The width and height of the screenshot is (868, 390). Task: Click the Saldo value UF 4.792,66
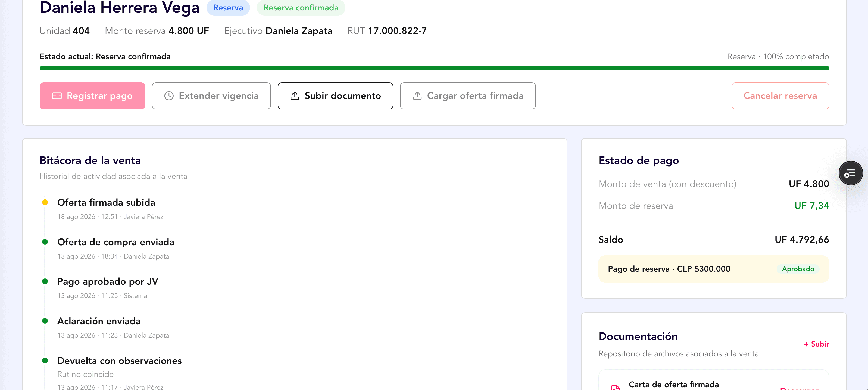pyautogui.click(x=802, y=240)
